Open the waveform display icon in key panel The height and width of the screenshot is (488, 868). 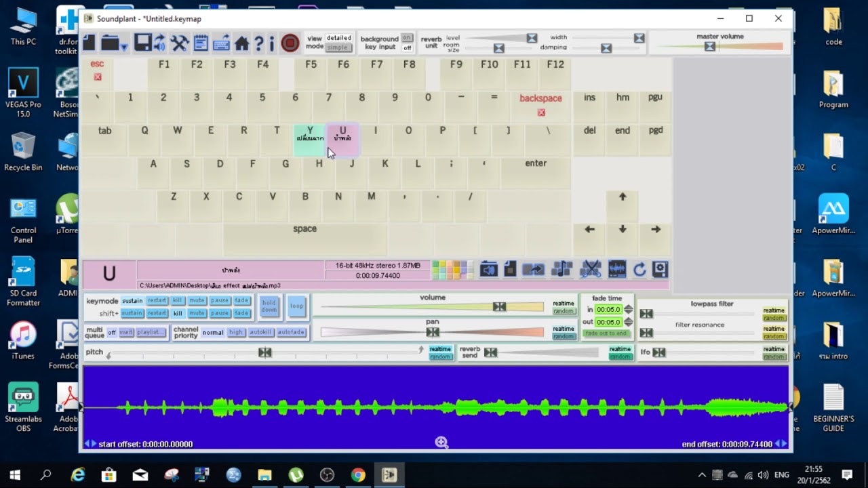[x=617, y=270]
